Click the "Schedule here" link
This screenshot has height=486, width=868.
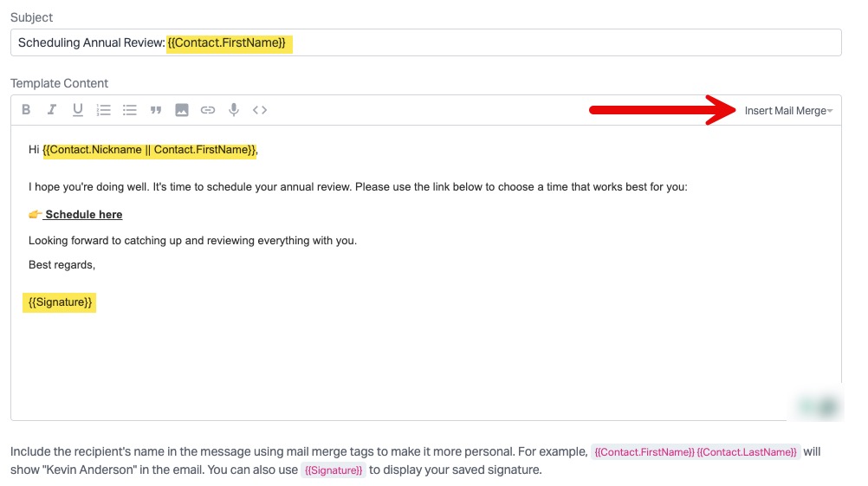[84, 215]
